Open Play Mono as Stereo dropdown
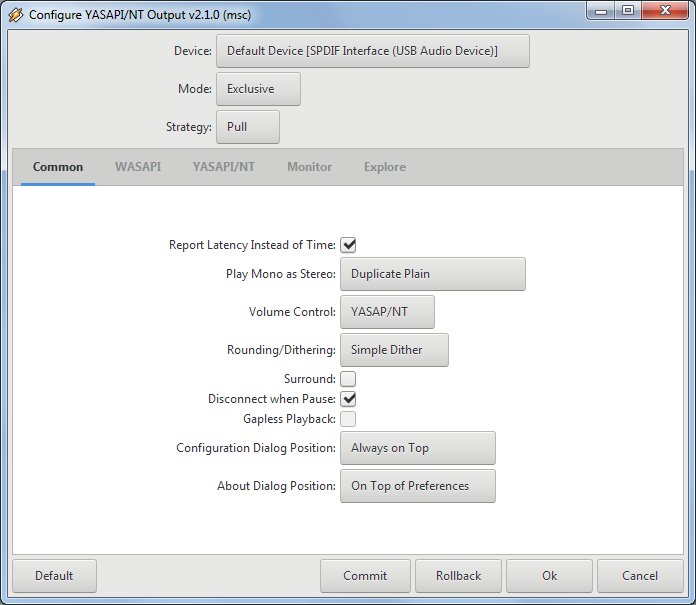The image size is (696, 605). pyautogui.click(x=432, y=274)
